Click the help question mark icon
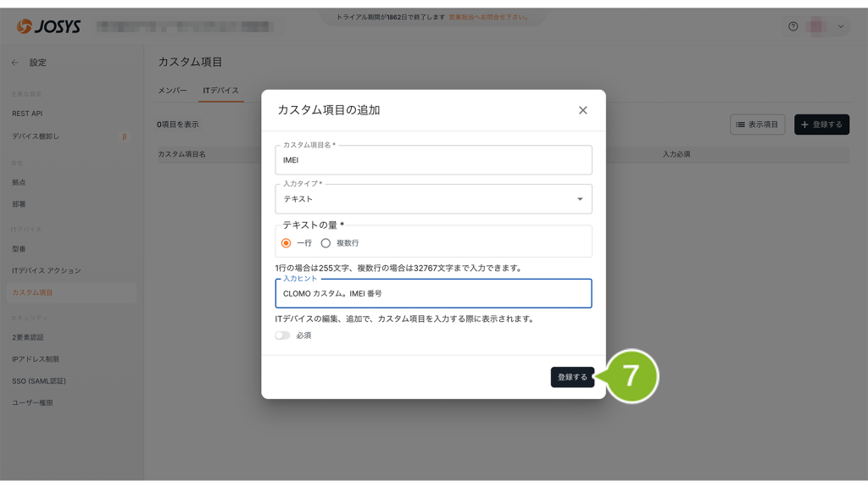This screenshot has width=868, height=488. click(793, 26)
